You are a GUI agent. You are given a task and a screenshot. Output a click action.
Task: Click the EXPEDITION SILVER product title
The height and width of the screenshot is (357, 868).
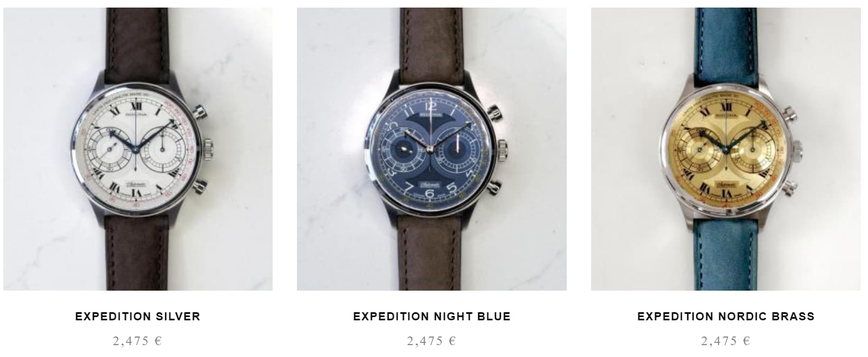click(x=138, y=317)
